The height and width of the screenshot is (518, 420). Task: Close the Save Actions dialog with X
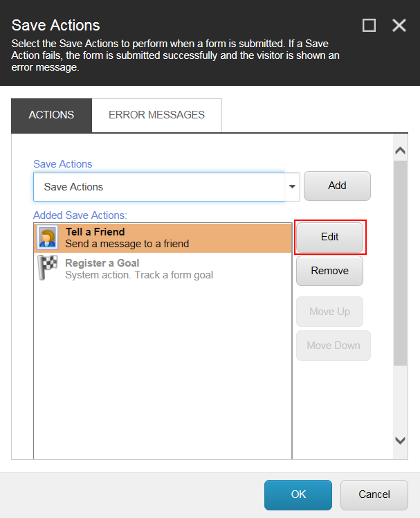point(399,26)
